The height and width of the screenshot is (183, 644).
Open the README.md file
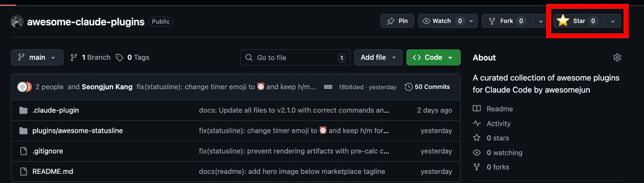(x=53, y=171)
